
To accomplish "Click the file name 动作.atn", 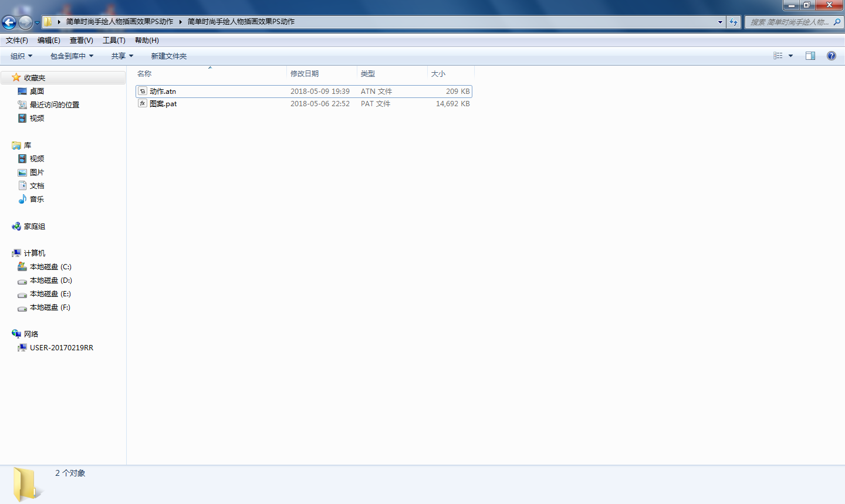I will pos(163,92).
